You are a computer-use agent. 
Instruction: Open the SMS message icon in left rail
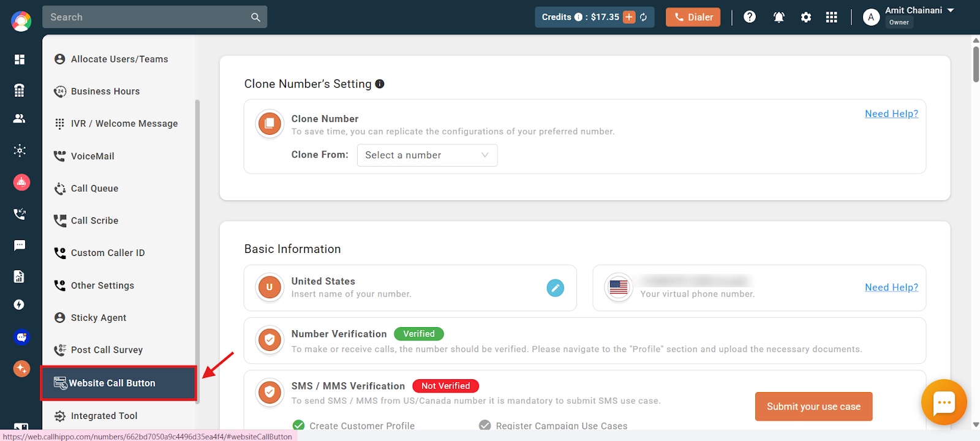tap(20, 245)
